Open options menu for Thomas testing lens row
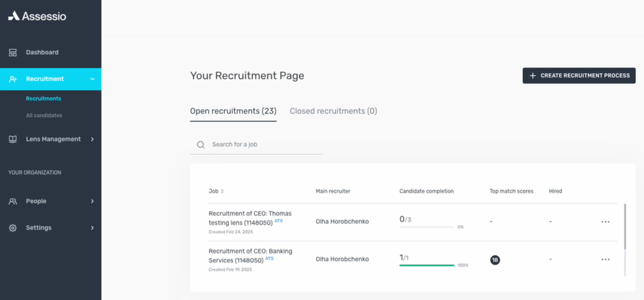644x300 pixels. click(605, 222)
